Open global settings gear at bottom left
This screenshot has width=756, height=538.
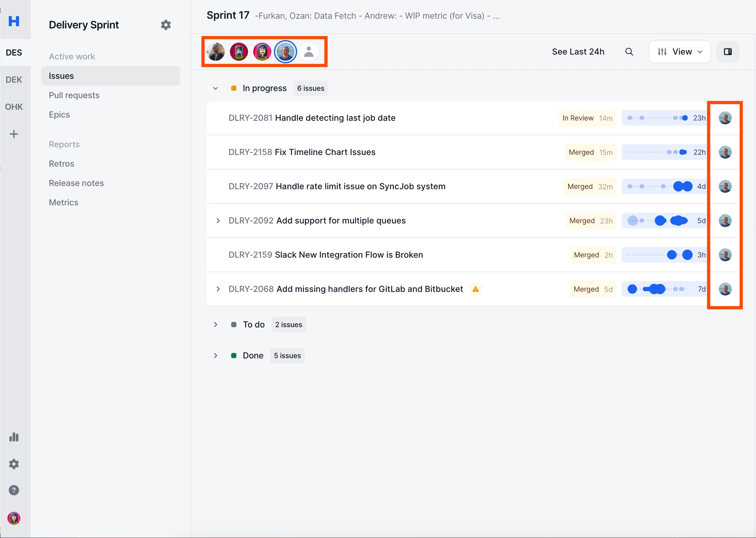click(x=13, y=464)
